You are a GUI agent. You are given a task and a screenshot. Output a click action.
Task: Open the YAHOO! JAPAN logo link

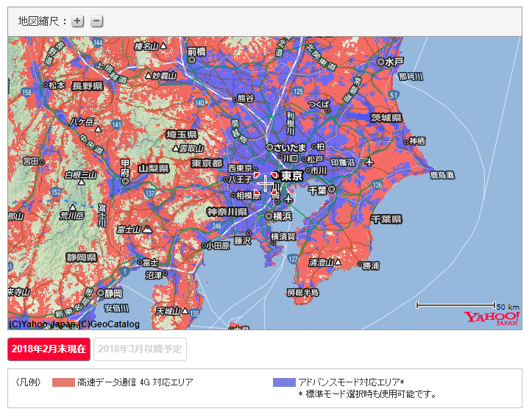click(x=491, y=318)
